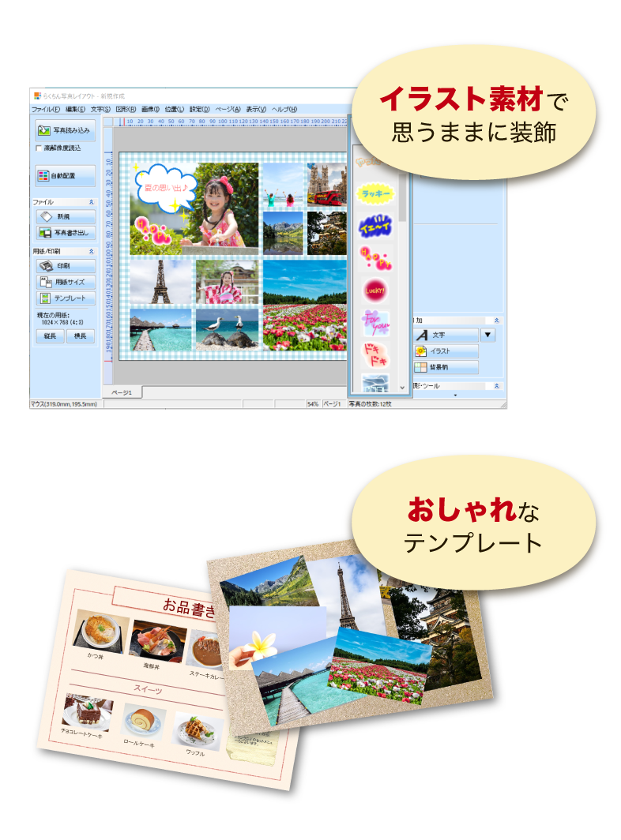Viewport: 621px width, 840px height.
Task: Click the 背景柄 background pattern button
Action: [446, 367]
